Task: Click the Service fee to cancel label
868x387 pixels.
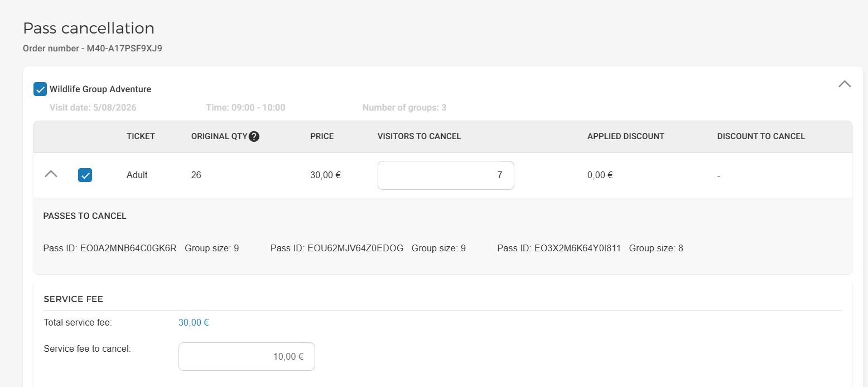Action: tap(87, 348)
